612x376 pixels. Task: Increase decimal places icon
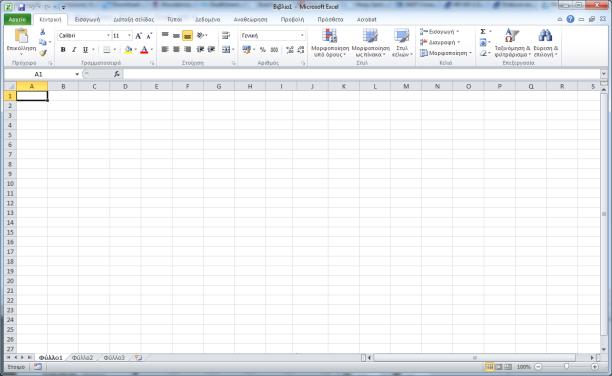(x=290, y=50)
